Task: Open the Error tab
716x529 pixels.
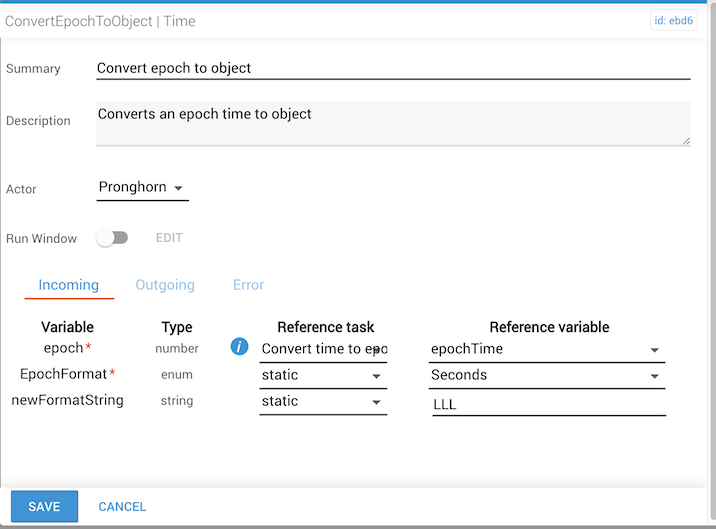Action: tap(248, 285)
